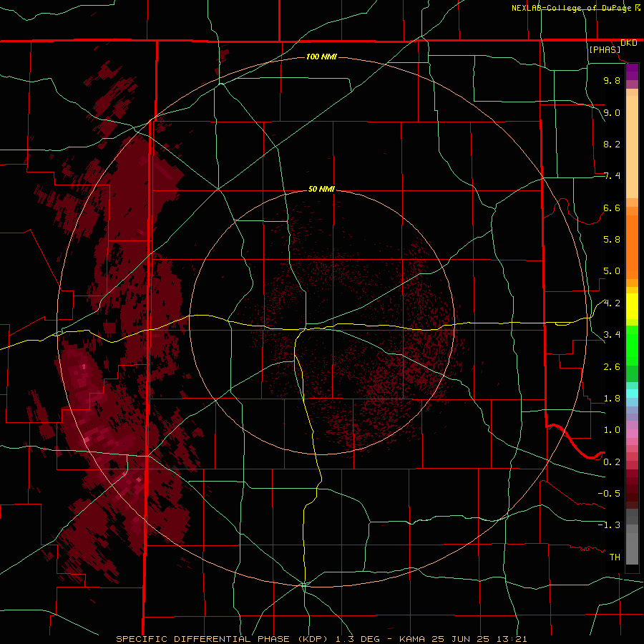This screenshot has height=644, width=644.
Task: Pick the pink band of the color bar
Action: click(632, 434)
